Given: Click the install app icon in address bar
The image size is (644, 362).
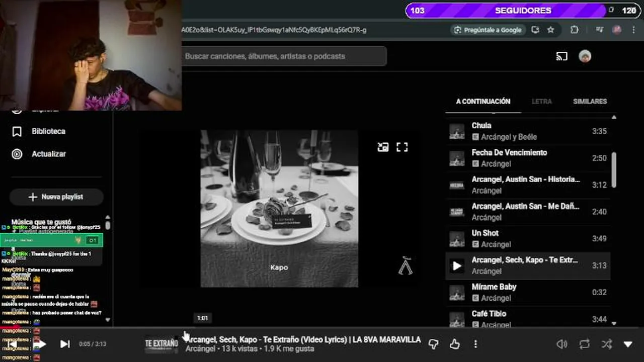Looking at the screenshot, I should click(535, 30).
